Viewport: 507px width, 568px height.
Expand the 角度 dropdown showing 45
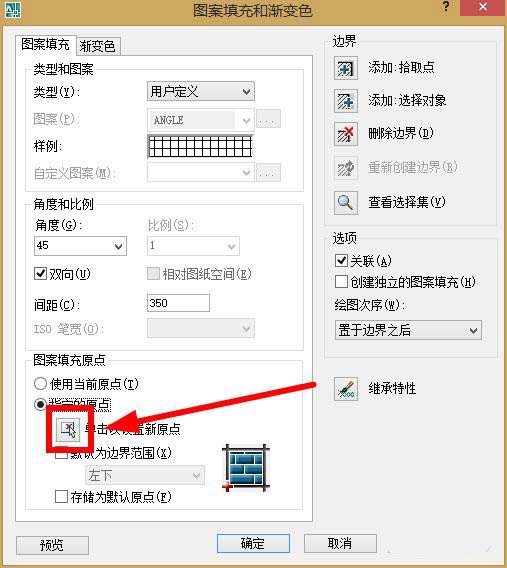click(80, 246)
